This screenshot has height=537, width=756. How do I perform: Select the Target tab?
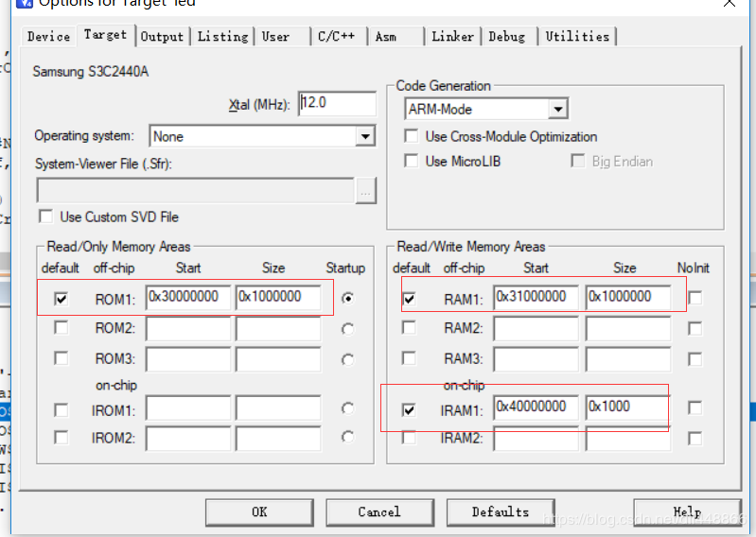[x=105, y=35]
